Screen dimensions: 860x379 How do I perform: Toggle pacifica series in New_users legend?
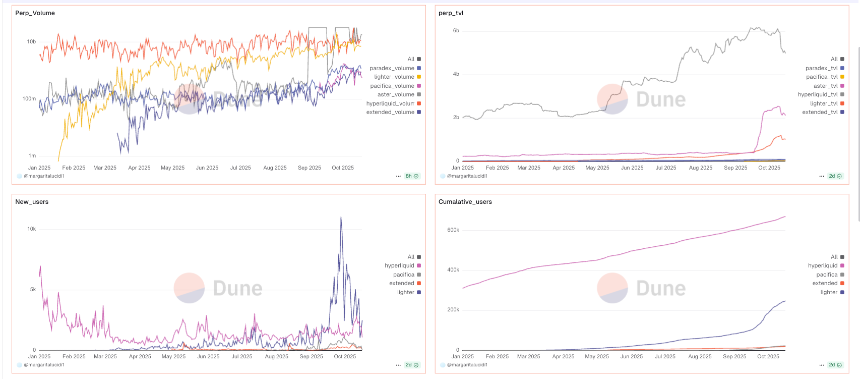(406, 274)
